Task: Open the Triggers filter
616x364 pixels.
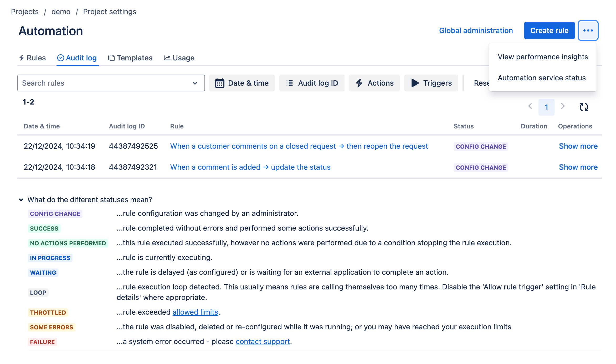Action: coord(431,83)
